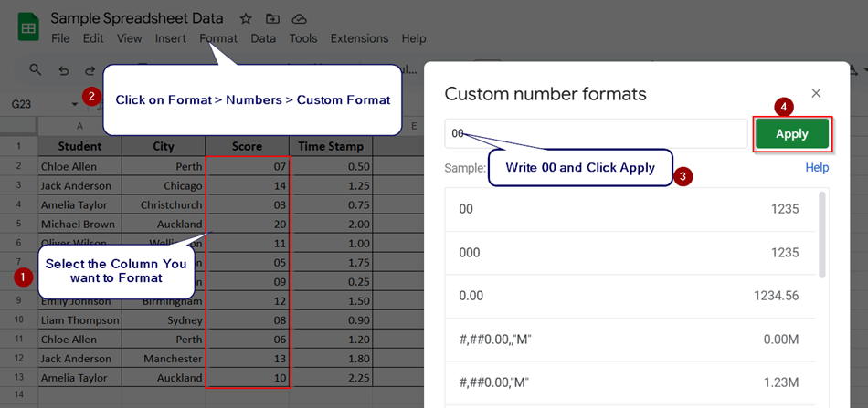Screen dimensions: 868x408
Task: Click the green Apply button
Action: (792, 134)
